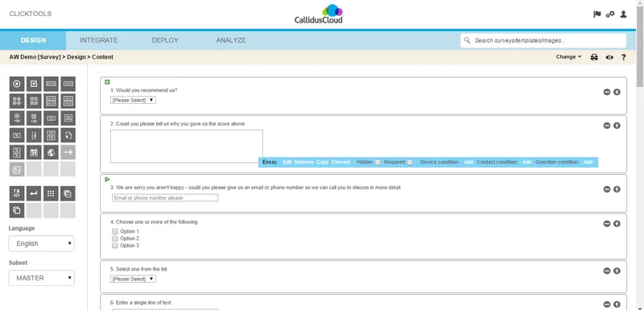644x311 pixels.
Task: Add a checkbox question from the palette
Action: pos(34,84)
